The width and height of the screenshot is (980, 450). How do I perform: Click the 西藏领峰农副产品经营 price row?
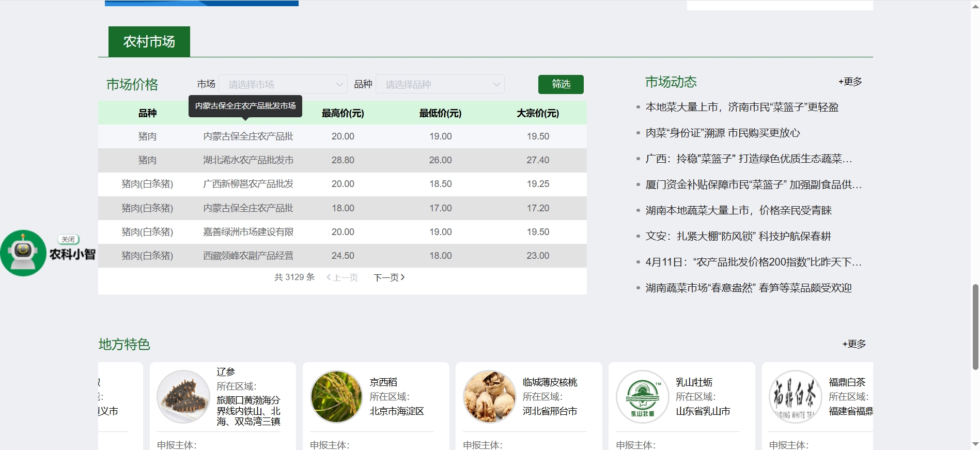(248, 256)
